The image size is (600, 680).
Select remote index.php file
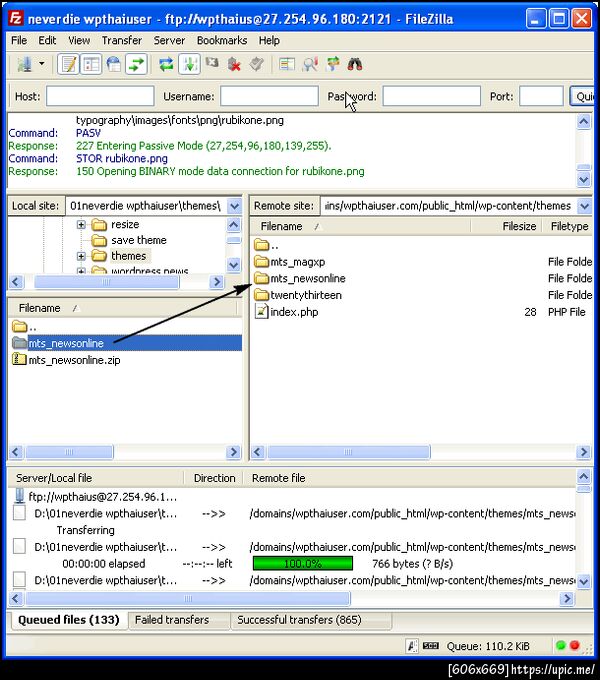287,312
